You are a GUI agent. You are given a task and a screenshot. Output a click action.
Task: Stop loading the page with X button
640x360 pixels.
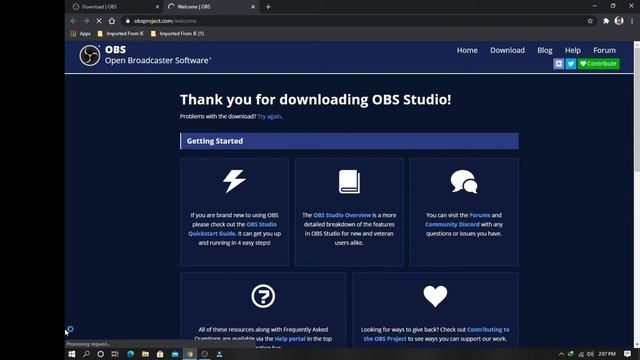pyautogui.click(x=99, y=21)
